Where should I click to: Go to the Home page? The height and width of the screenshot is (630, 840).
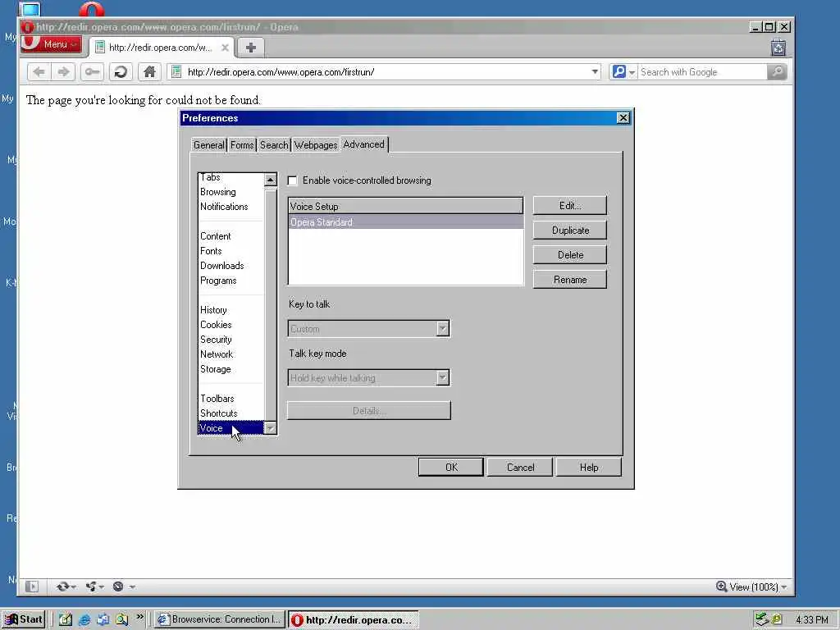coord(149,72)
